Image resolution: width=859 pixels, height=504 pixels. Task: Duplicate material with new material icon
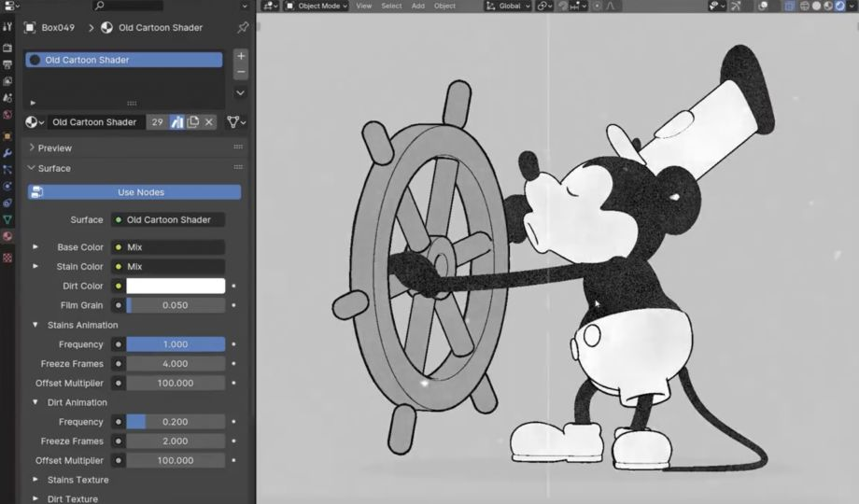click(193, 122)
